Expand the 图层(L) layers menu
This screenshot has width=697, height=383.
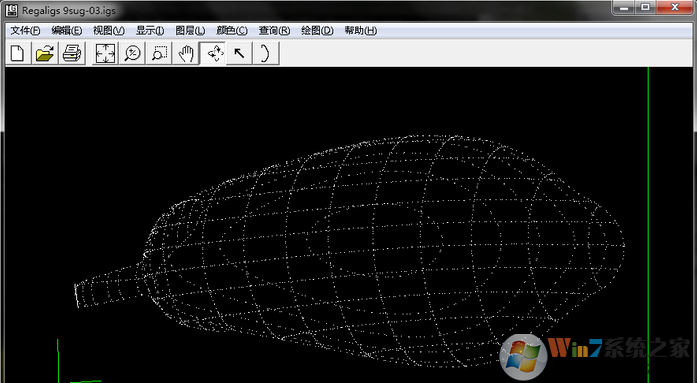tap(190, 31)
